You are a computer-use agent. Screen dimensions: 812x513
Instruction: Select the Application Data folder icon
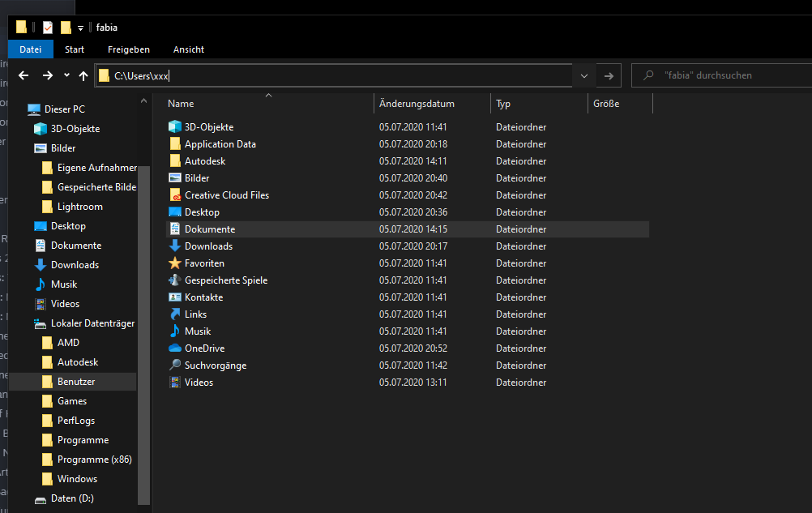175,143
